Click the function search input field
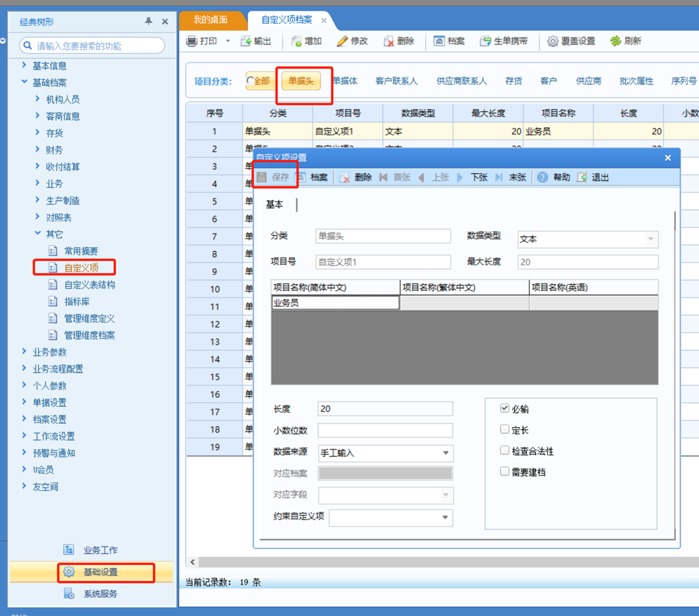This screenshot has height=616, width=699. [92, 45]
